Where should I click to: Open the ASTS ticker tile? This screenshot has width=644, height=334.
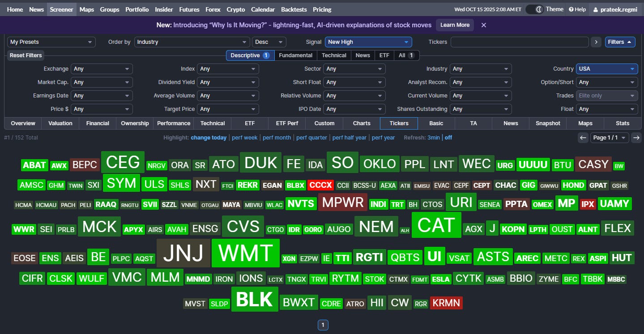[493, 256]
